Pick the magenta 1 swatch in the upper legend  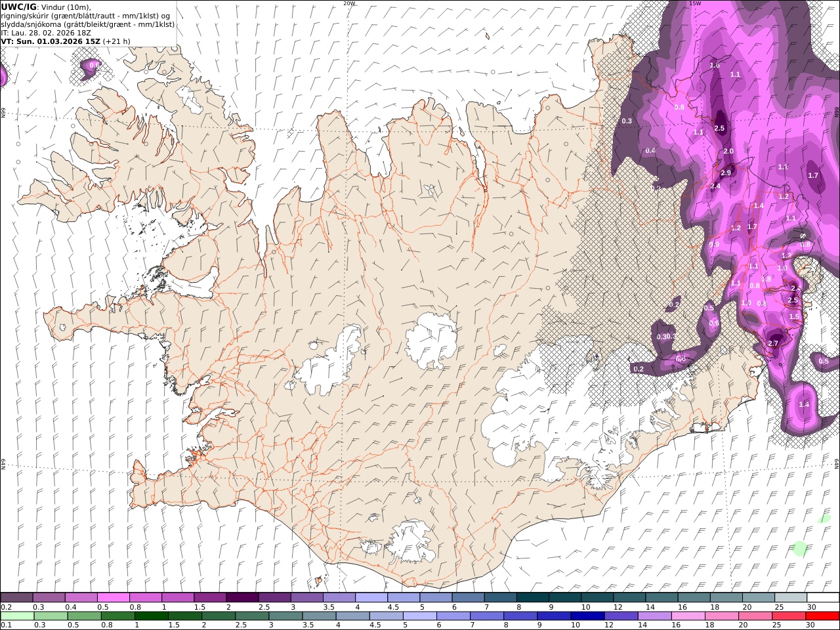pyautogui.click(x=178, y=598)
